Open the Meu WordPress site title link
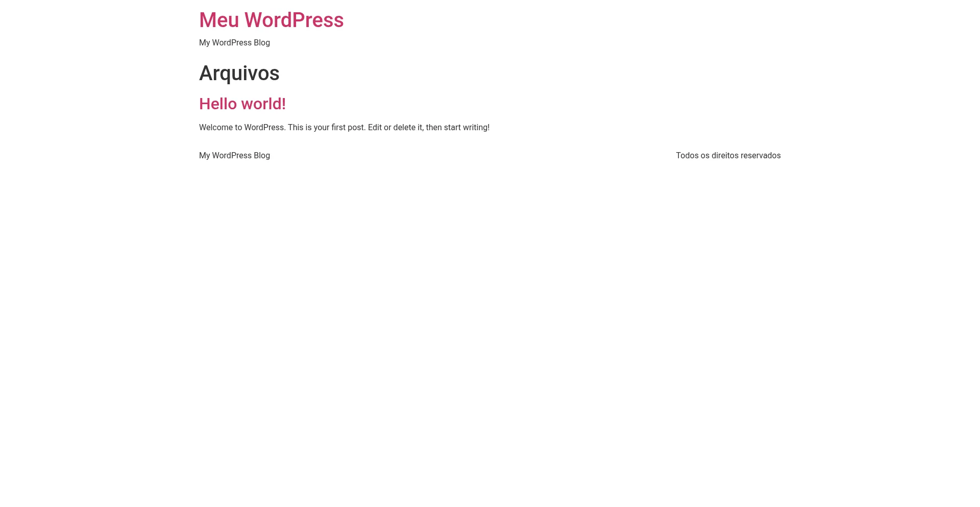The image size is (980, 507). click(x=271, y=20)
